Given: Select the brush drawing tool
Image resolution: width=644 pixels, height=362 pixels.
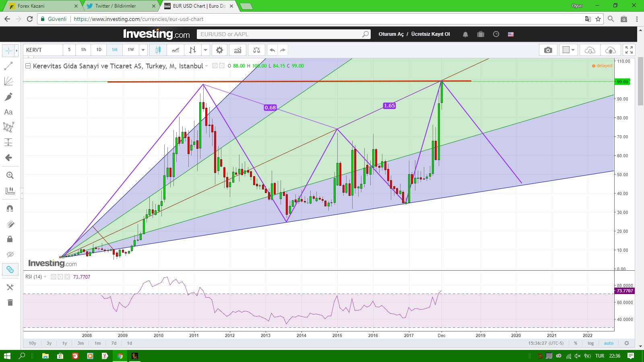Looking at the screenshot, I should click(8, 97).
